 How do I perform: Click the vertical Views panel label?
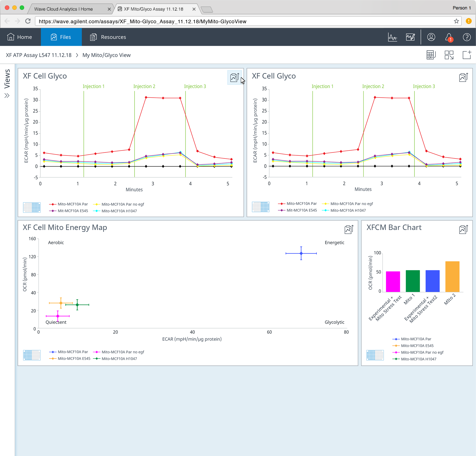coord(7,79)
